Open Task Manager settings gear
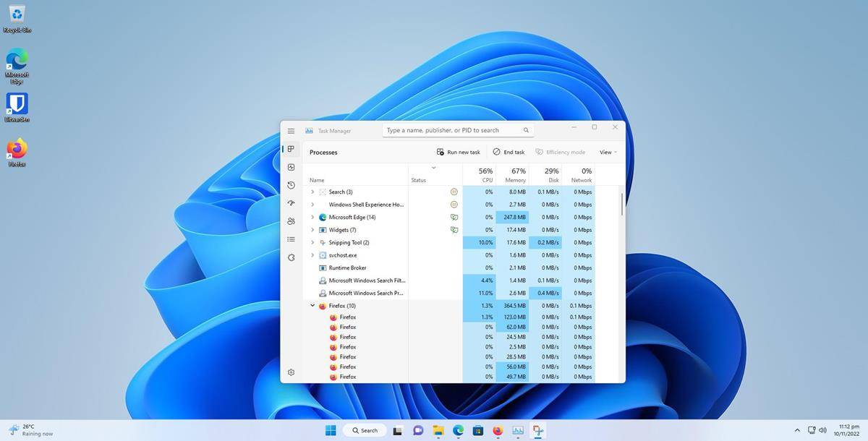Screen dimensions: 868x441 291,372
